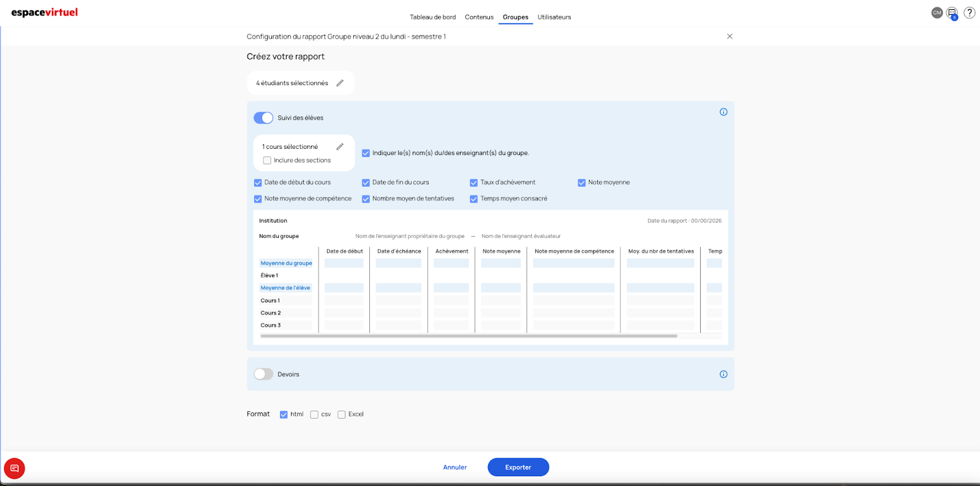Close the report configuration with X
Viewport: 980px width, 486px height.
click(729, 37)
